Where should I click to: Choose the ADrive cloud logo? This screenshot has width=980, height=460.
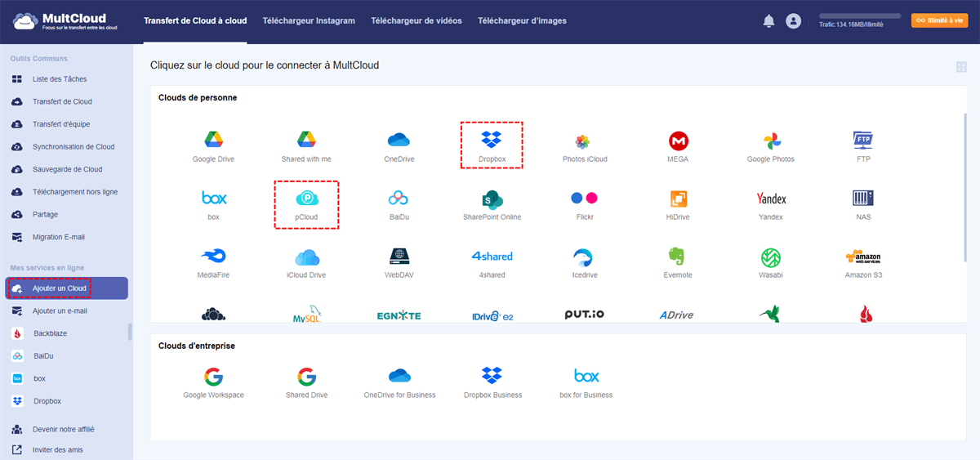[678, 315]
